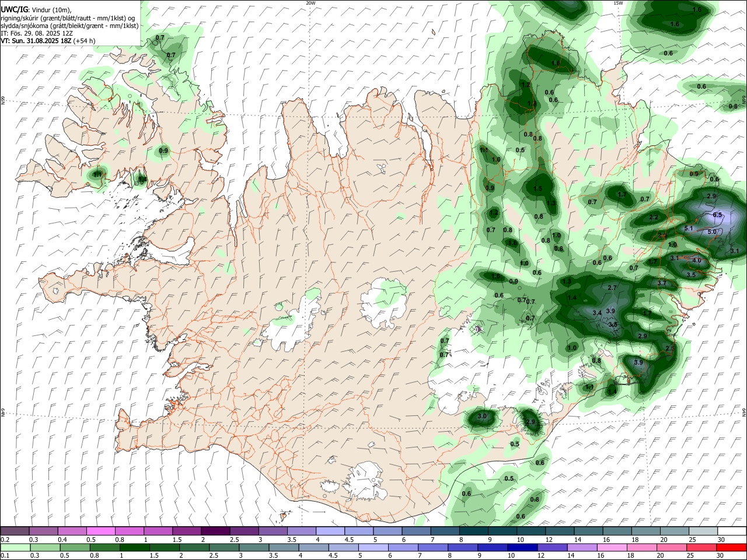Image resolution: width=747 pixels, height=560 pixels.
Task: Click the 4.0 precipitation value in the east
Action: click(x=697, y=261)
